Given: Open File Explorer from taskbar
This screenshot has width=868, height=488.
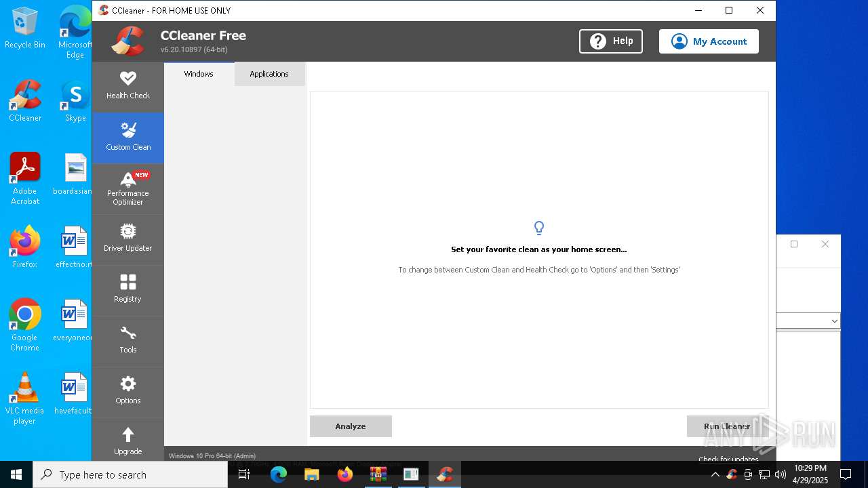Looking at the screenshot, I should [312, 474].
